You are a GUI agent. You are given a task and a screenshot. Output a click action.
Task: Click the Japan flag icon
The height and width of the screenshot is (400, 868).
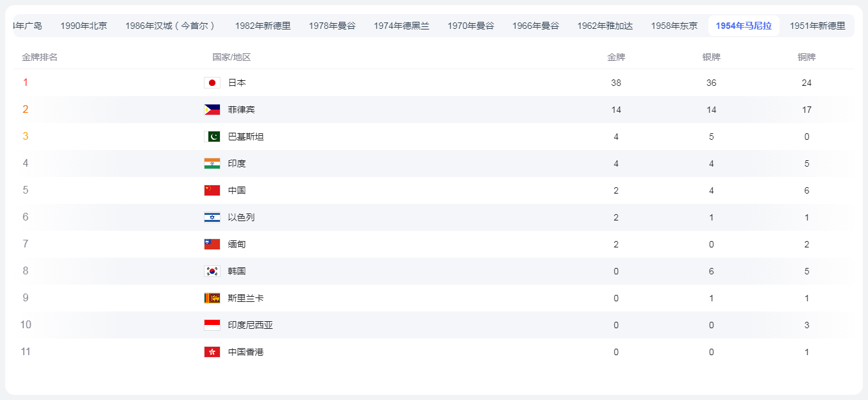coord(212,83)
